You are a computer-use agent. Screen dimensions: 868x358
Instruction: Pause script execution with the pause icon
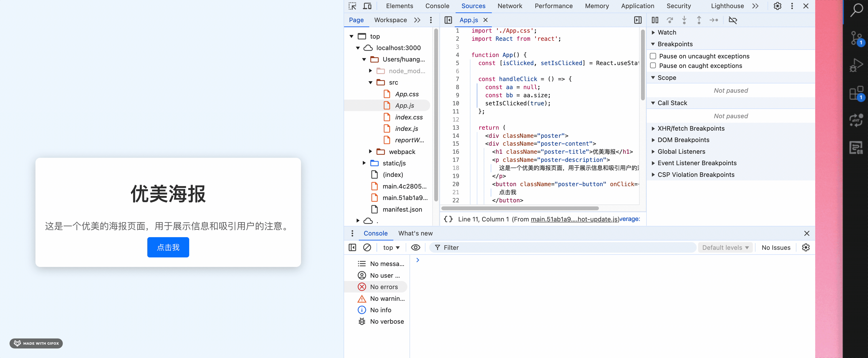coord(655,20)
